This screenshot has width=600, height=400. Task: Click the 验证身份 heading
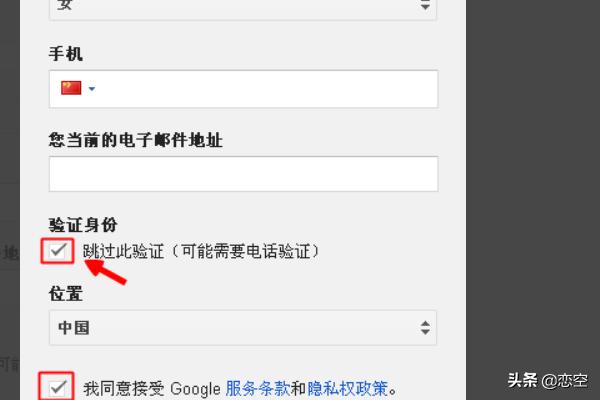click(83, 224)
